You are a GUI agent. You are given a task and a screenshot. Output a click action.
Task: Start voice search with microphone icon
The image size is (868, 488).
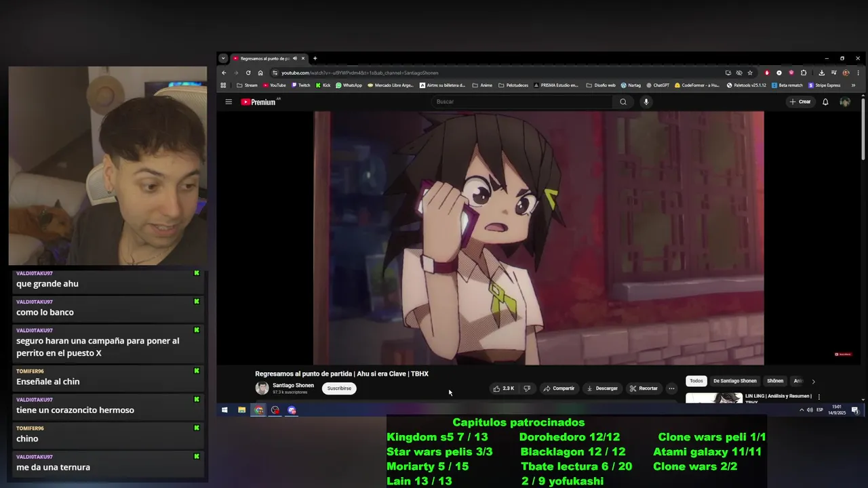pos(646,102)
